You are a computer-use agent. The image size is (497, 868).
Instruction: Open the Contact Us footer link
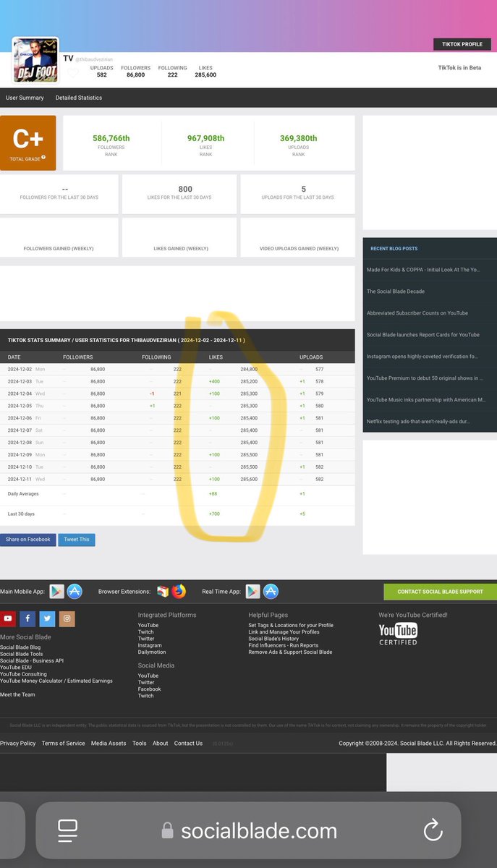188,743
